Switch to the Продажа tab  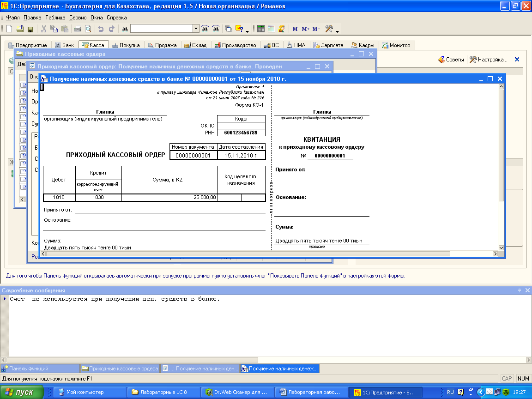point(163,45)
